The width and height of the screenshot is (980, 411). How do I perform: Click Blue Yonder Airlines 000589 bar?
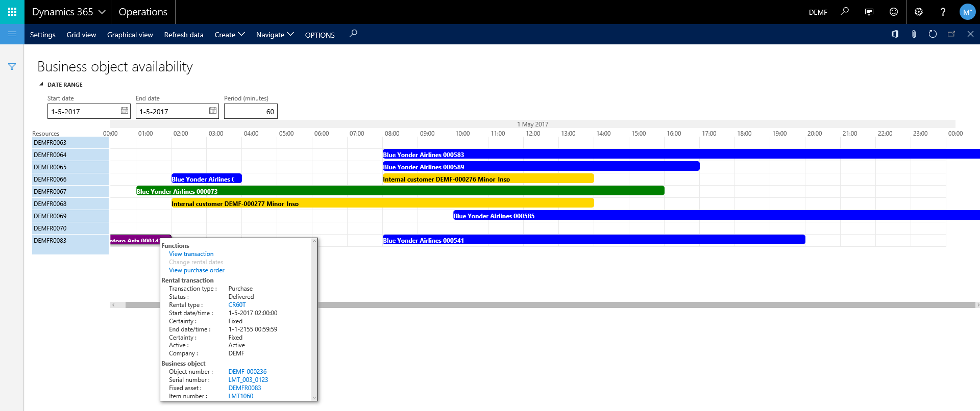[541, 166]
